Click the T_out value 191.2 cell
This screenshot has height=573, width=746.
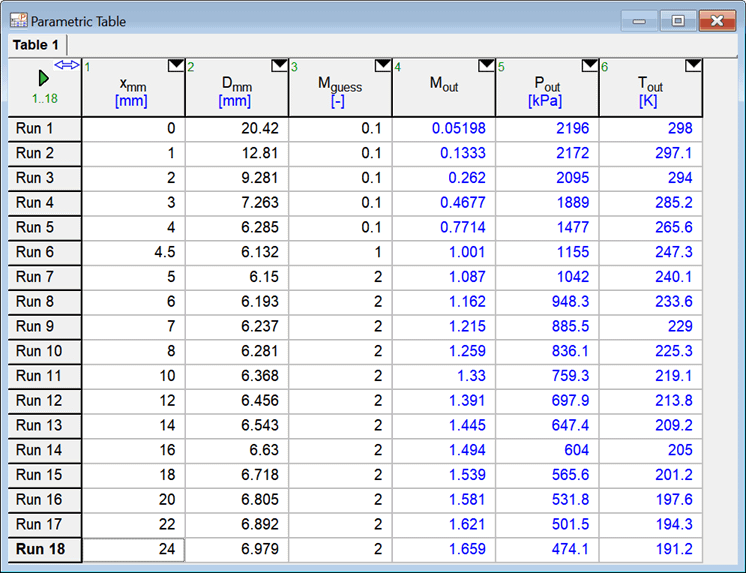[x=650, y=549]
